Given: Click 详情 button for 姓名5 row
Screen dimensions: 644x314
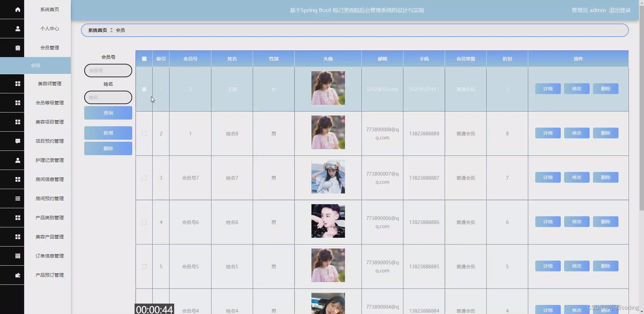Looking at the screenshot, I should [x=548, y=266].
